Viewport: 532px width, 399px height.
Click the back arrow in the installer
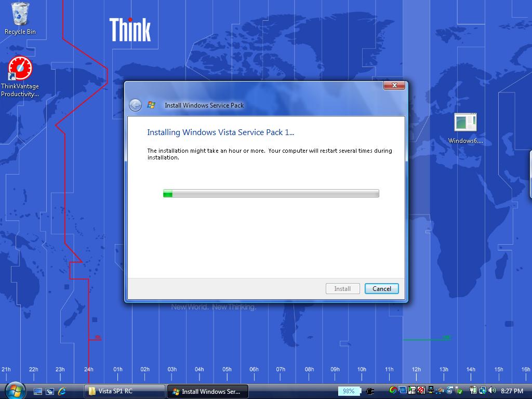[x=136, y=105]
